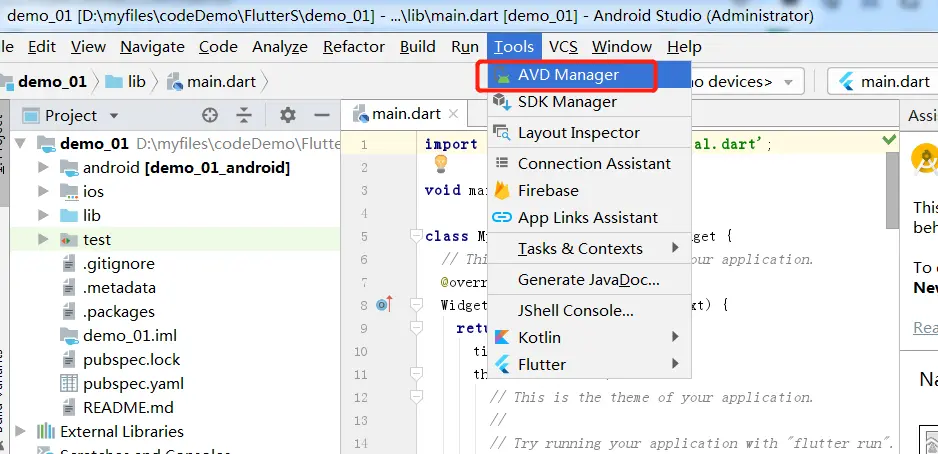
Task: Open Project panel settings gear
Action: pyautogui.click(x=288, y=115)
